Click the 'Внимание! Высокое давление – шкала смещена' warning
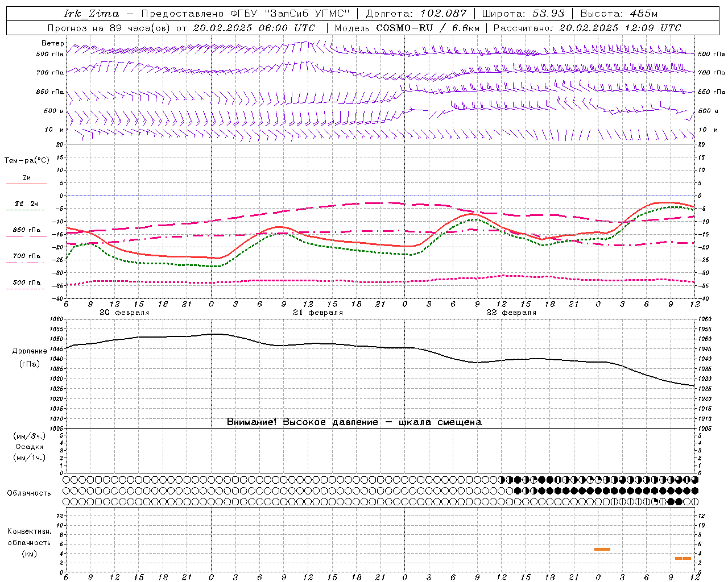 (354, 422)
